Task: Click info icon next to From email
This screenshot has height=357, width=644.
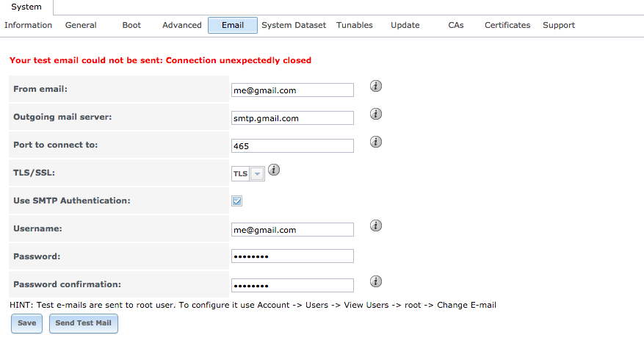Action: 375,86
